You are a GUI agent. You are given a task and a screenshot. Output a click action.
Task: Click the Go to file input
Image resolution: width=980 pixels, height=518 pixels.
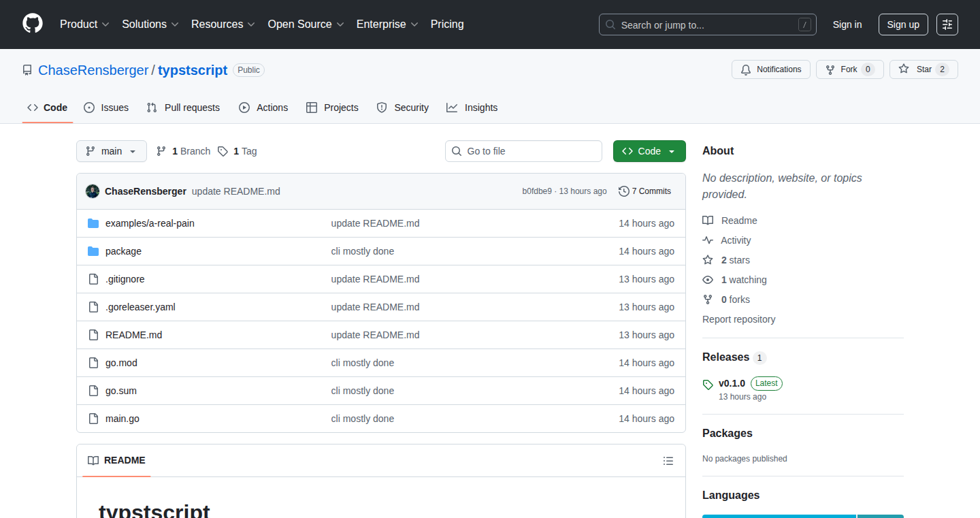click(524, 151)
